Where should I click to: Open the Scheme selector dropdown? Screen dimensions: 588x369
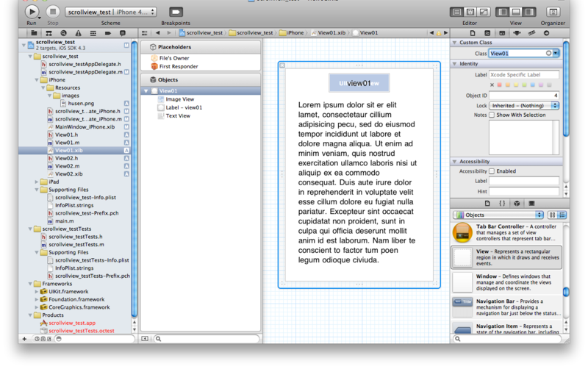tap(111, 12)
